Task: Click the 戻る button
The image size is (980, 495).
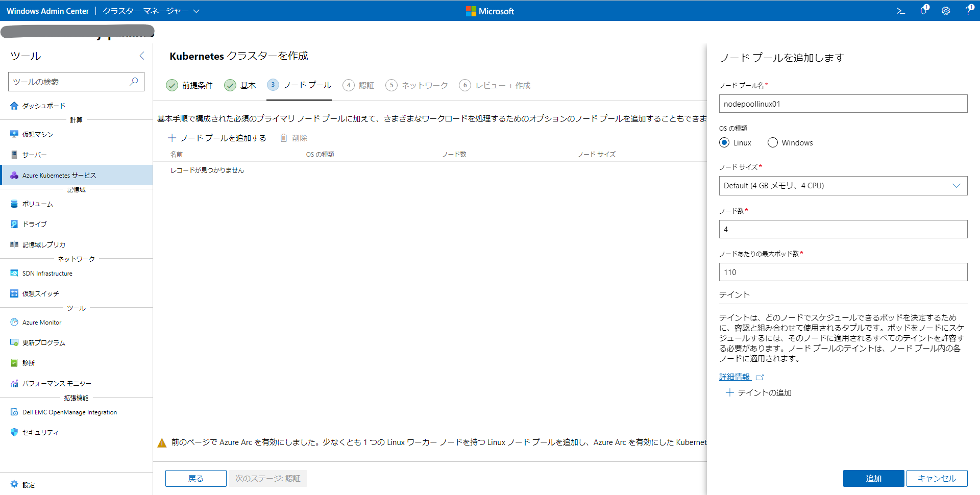Action: click(196, 478)
